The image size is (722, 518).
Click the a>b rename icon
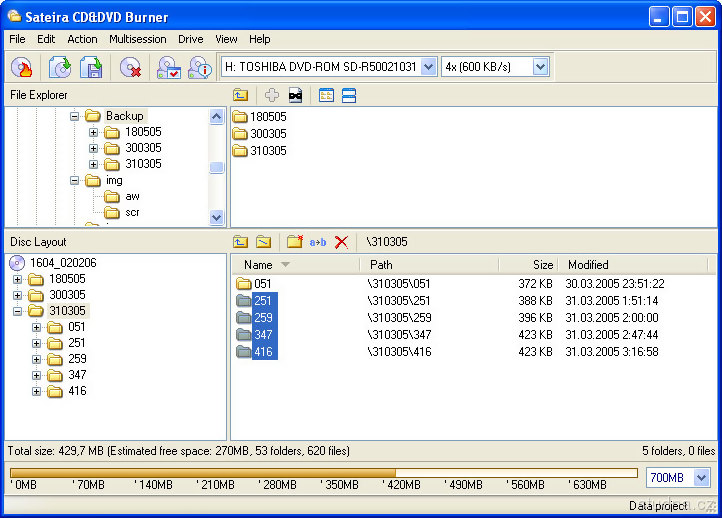[x=318, y=242]
